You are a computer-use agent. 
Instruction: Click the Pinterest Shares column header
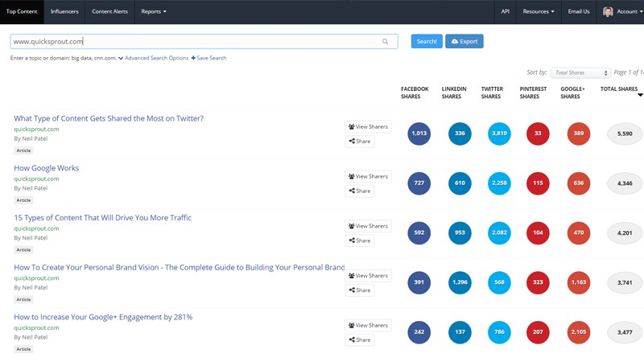click(x=533, y=93)
